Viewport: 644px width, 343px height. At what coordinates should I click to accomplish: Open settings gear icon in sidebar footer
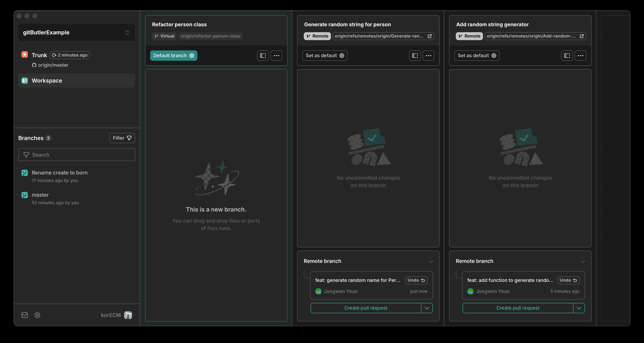(x=37, y=315)
